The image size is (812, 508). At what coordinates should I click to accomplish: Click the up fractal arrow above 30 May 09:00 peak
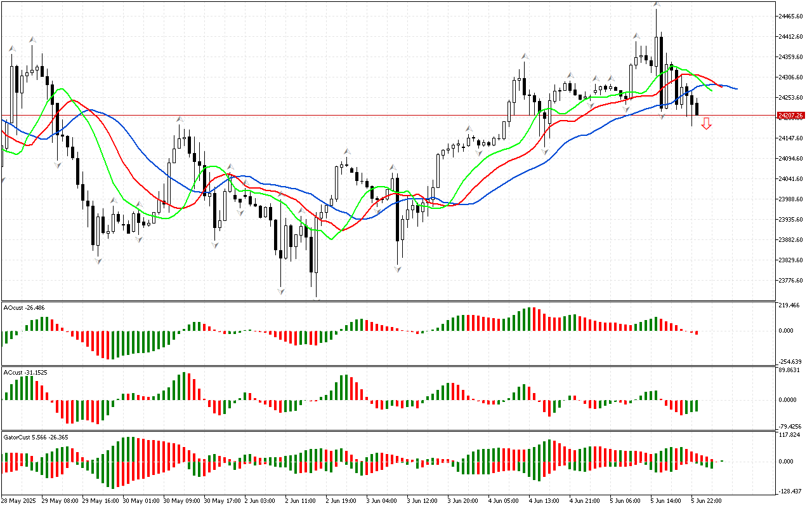coord(180,119)
